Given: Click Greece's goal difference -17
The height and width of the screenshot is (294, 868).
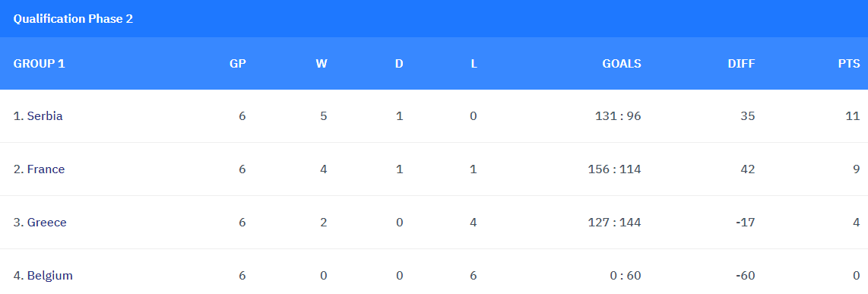Looking at the screenshot, I should (x=746, y=223).
